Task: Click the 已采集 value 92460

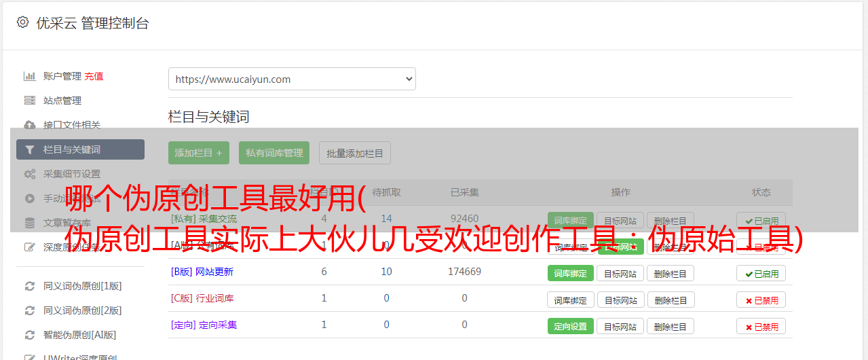Action: coord(464,219)
